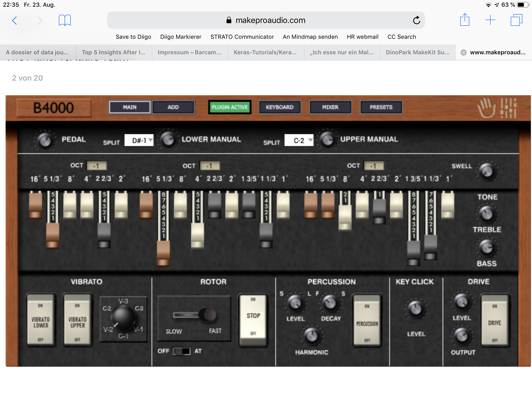Open the lower manual SPLIT dropdown showing C-2
Viewport: 532px width, 399px height.
click(x=299, y=140)
